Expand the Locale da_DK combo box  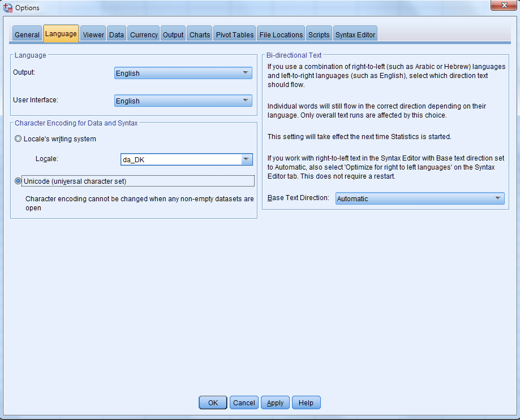click(247, 160)
